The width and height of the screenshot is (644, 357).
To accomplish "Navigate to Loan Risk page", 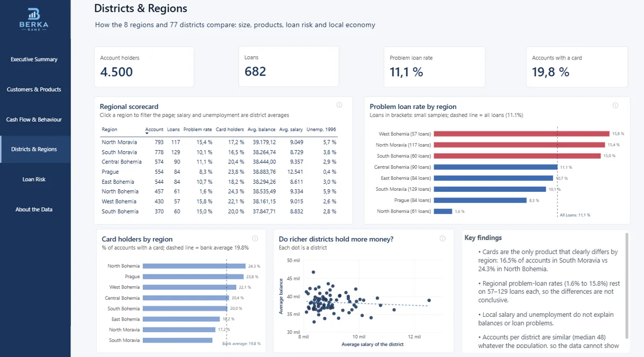I will coord(34,180).
